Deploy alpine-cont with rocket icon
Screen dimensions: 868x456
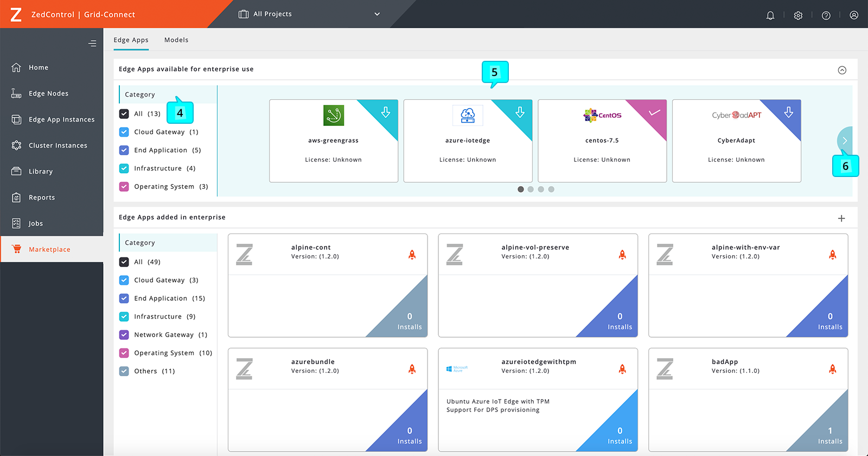click(x=412, y=255)
